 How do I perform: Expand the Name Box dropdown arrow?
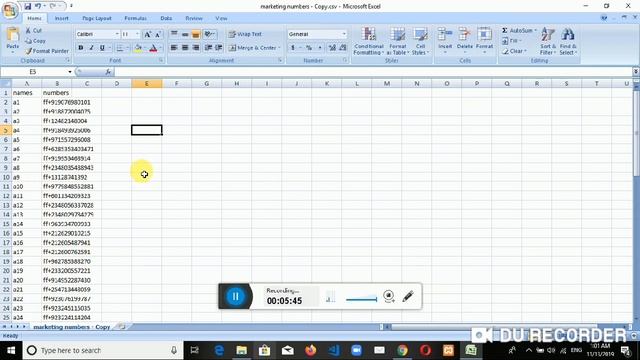click(70, 72)
